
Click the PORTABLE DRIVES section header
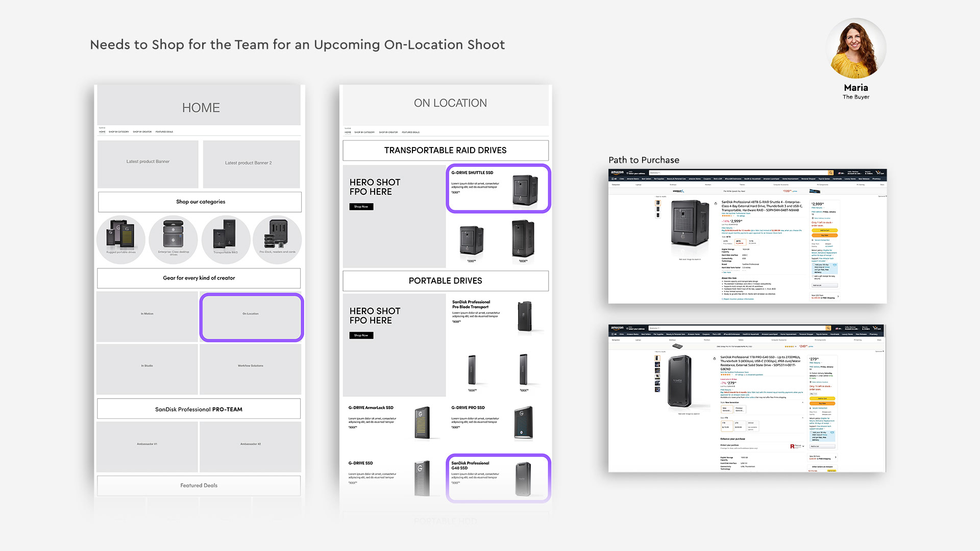pos(446,281)
